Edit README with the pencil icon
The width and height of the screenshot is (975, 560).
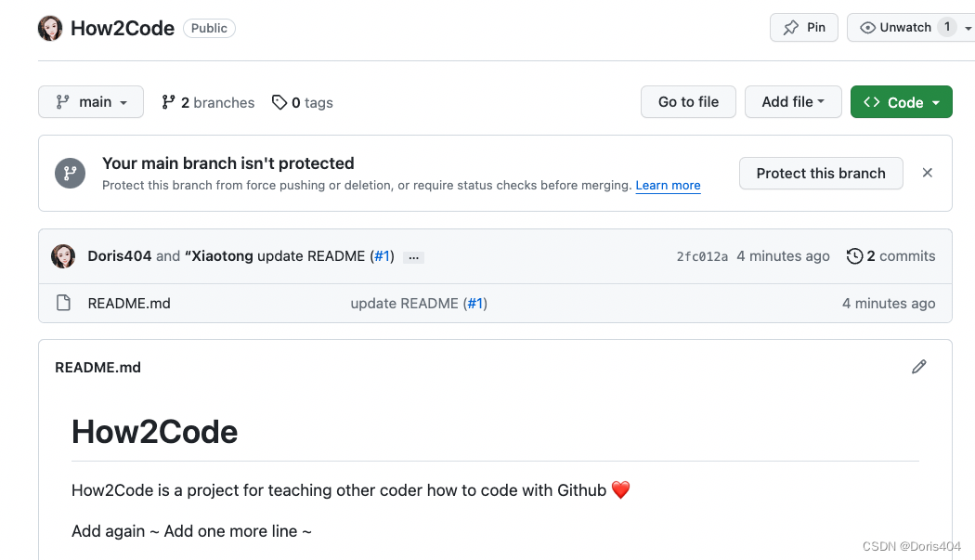click(x=919, y=367)
